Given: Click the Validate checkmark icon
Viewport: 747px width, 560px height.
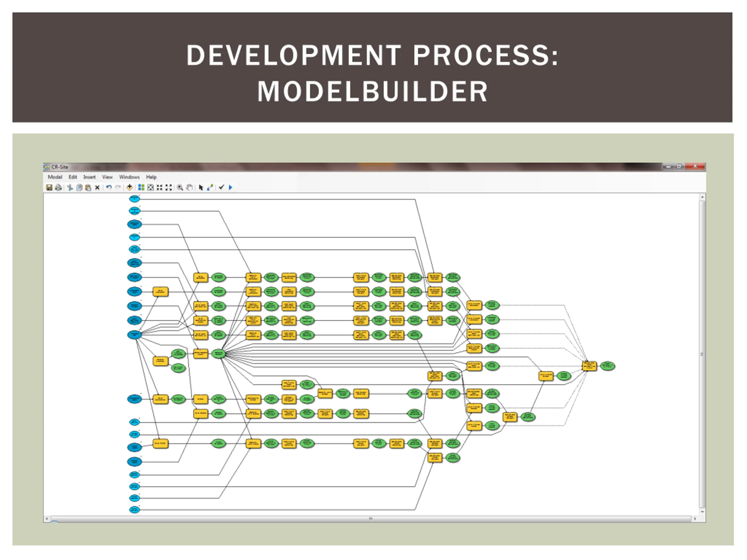Looking at the screenshot, I should tap(221, 187).
